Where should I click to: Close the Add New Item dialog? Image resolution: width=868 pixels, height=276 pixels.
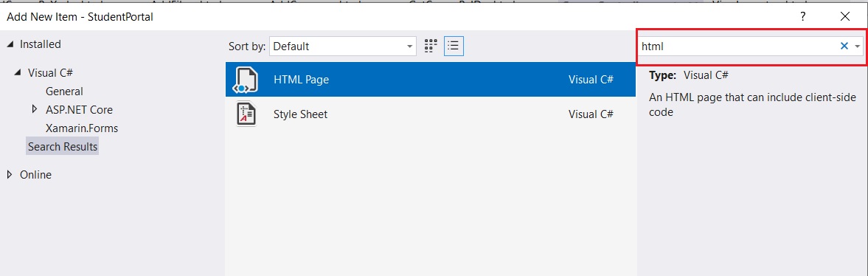(x=844, y=17)
